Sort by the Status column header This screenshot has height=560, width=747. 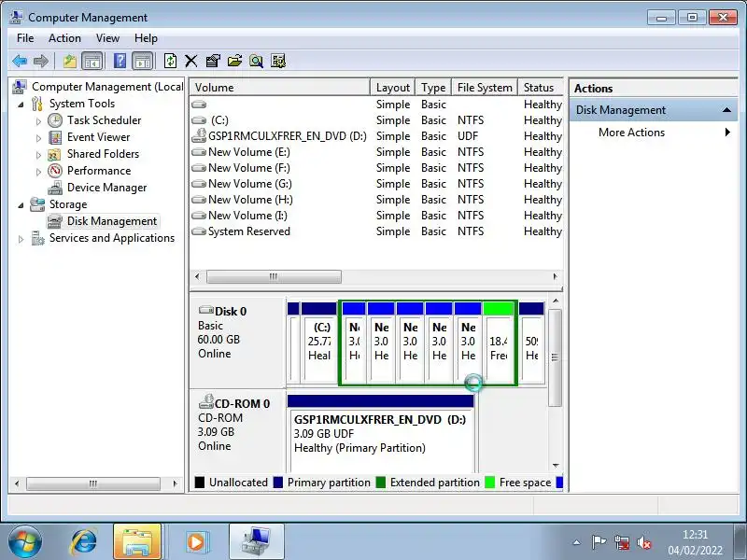[541, 88]
